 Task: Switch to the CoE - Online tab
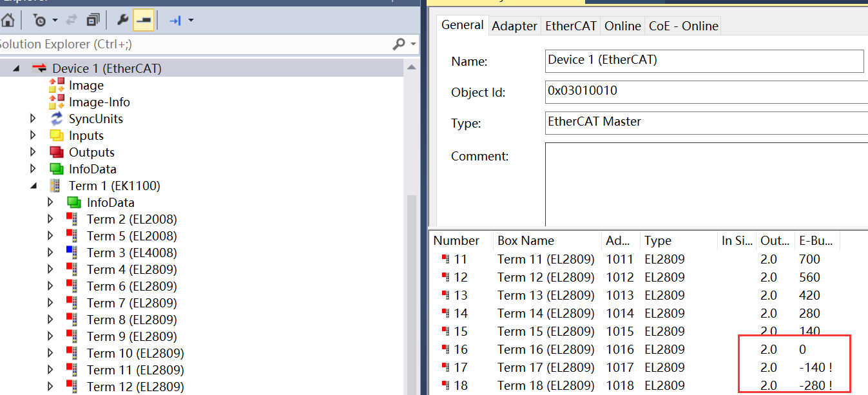click(x=683, y=26)
